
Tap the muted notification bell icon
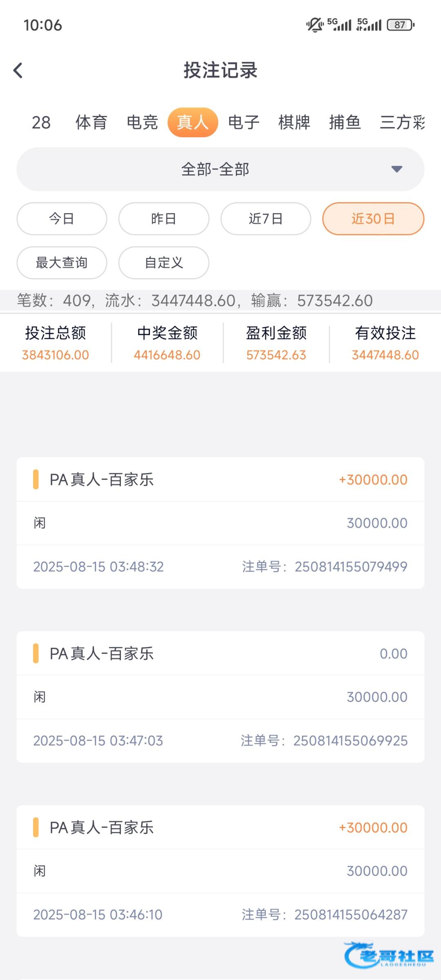pyautogui.click(x=314, y=25)
